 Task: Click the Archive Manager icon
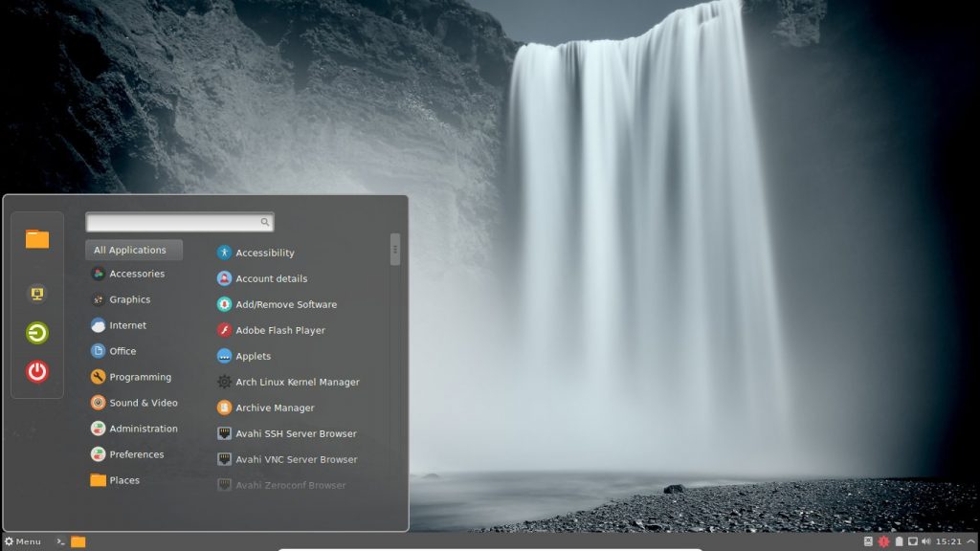tap(224, 408)
